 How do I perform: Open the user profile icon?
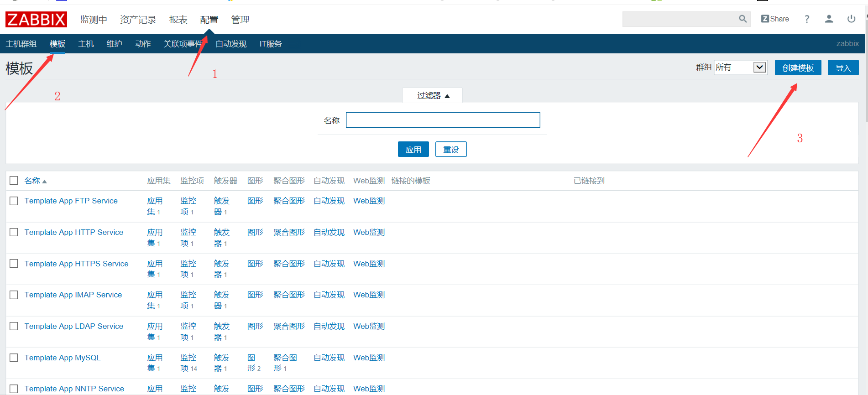click(829, 19)
